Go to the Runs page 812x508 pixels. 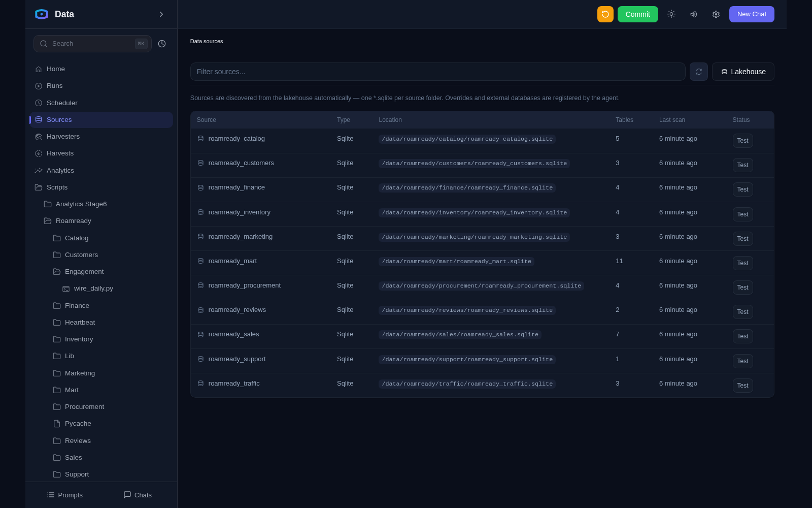[101, 86]
